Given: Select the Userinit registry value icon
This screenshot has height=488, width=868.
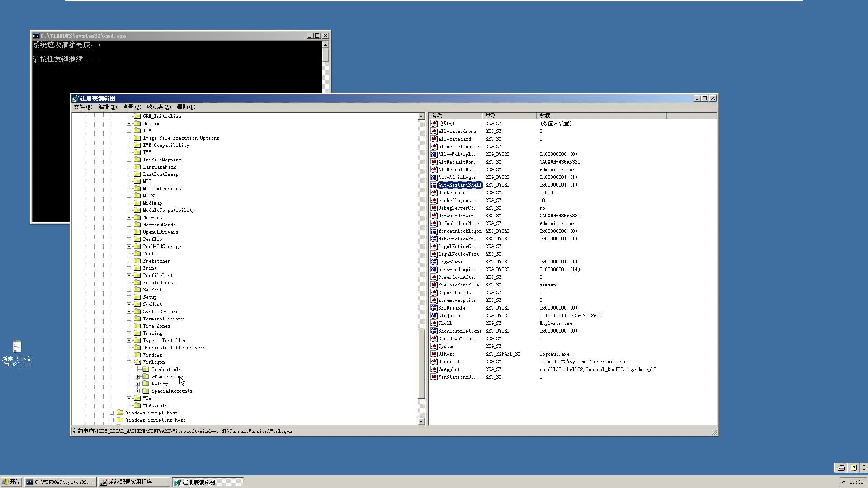Looking at the screenshot, I should (x=434, y=361).
